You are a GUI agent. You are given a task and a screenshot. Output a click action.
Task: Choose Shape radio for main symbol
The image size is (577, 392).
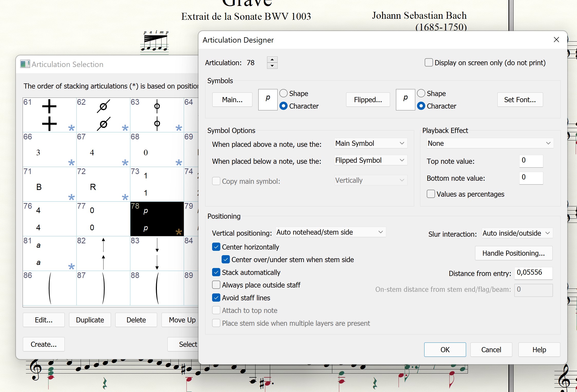tap(283, 93)
